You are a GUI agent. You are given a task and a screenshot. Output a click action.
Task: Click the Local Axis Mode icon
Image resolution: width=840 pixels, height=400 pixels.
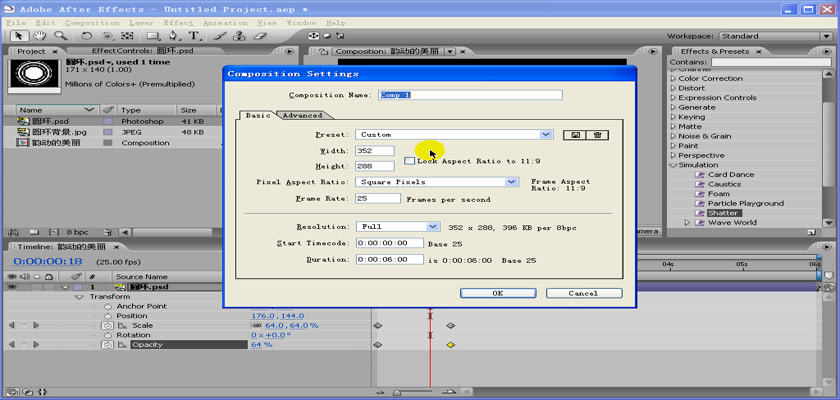click(313, 36)
